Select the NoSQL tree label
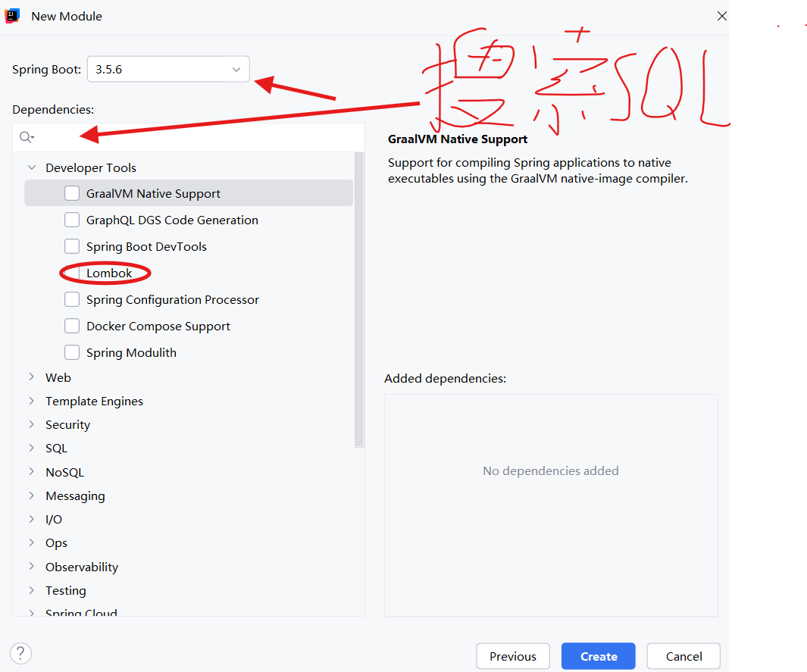807x672 pixels. (65, 472)
